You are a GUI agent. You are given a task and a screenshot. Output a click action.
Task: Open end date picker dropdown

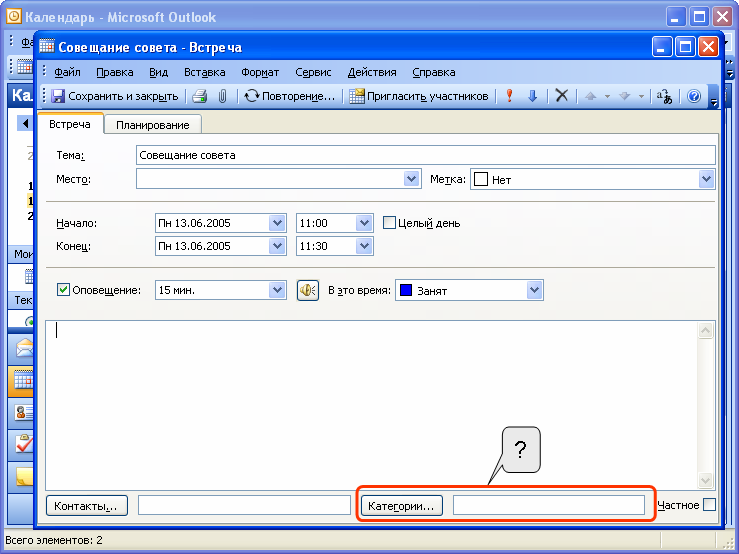pos(277,246)
